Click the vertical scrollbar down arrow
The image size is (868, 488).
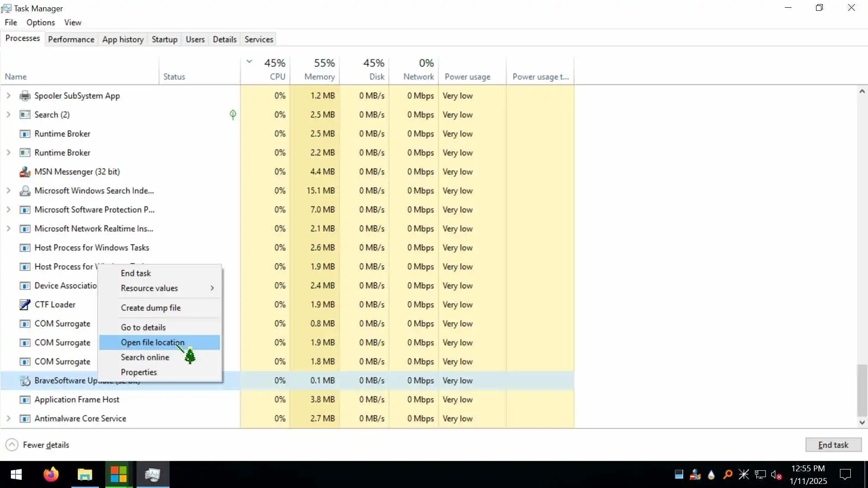click(862, 422)
